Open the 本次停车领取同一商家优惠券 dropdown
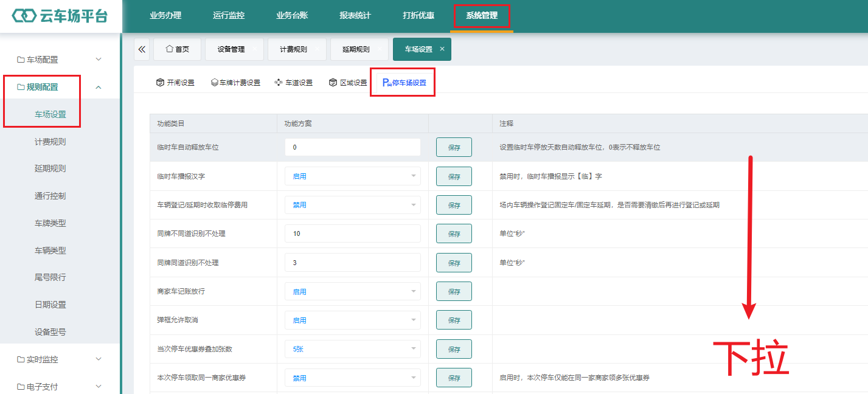This screenshot has width=868, height=394. (353, 378)
